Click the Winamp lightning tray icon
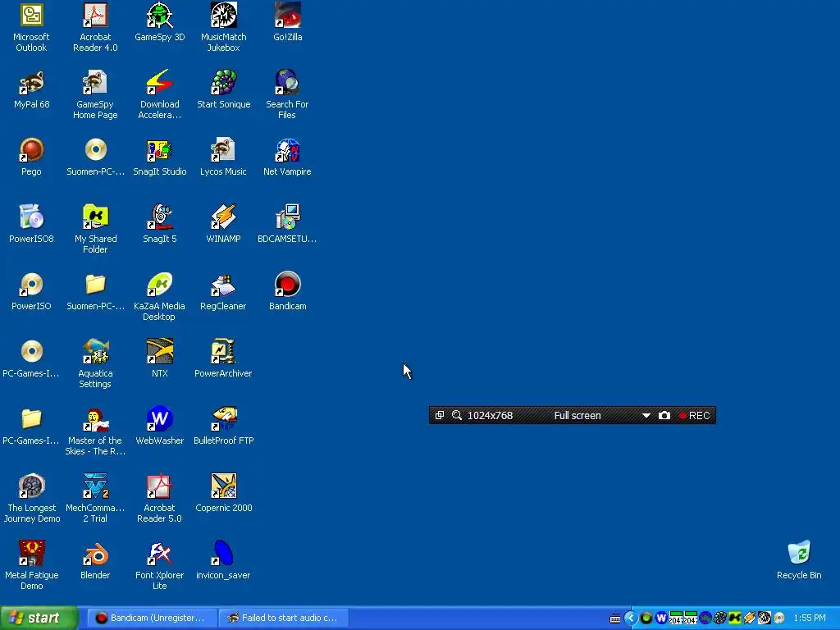Screen dimensions: 840x630 tap(750, 619)
